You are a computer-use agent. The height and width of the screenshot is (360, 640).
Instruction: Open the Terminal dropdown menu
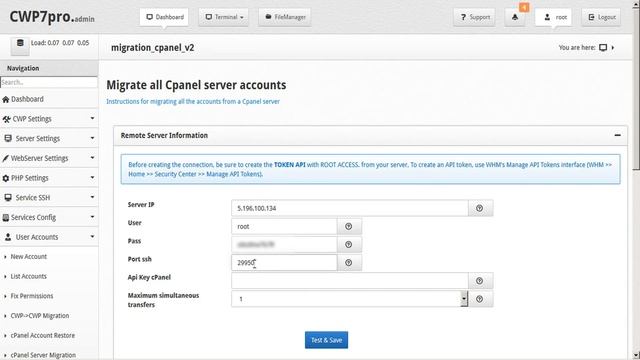coord(224,17)
